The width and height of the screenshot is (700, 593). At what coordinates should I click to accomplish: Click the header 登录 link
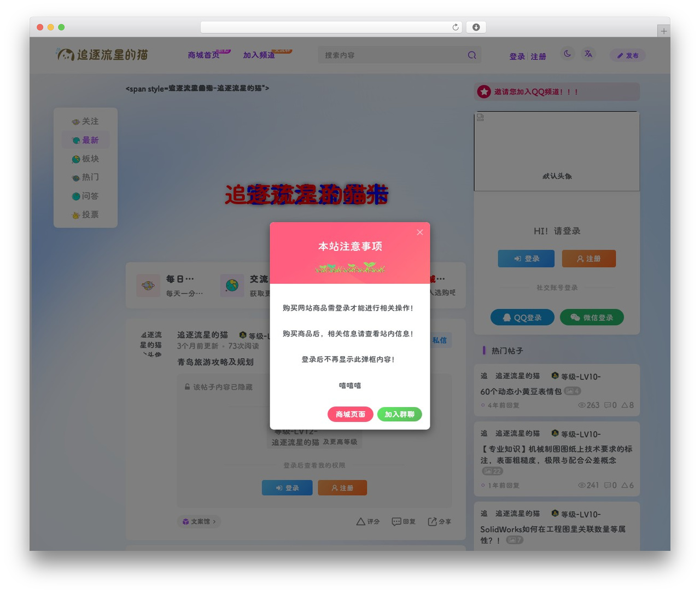[517, 56]
